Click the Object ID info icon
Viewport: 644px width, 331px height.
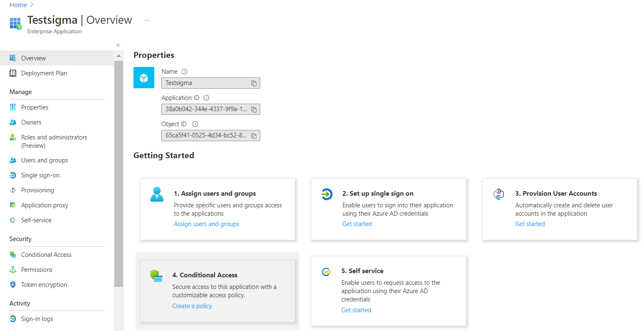195,124
